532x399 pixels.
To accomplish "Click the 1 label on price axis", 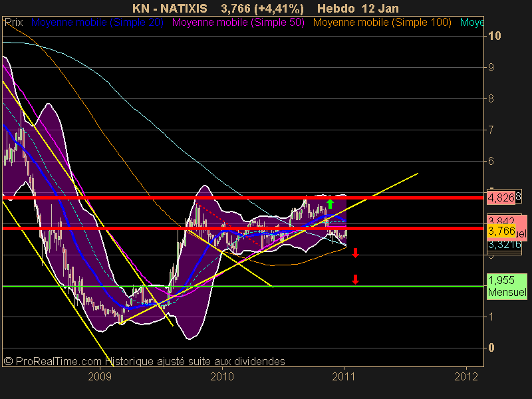I will point(491,317).
